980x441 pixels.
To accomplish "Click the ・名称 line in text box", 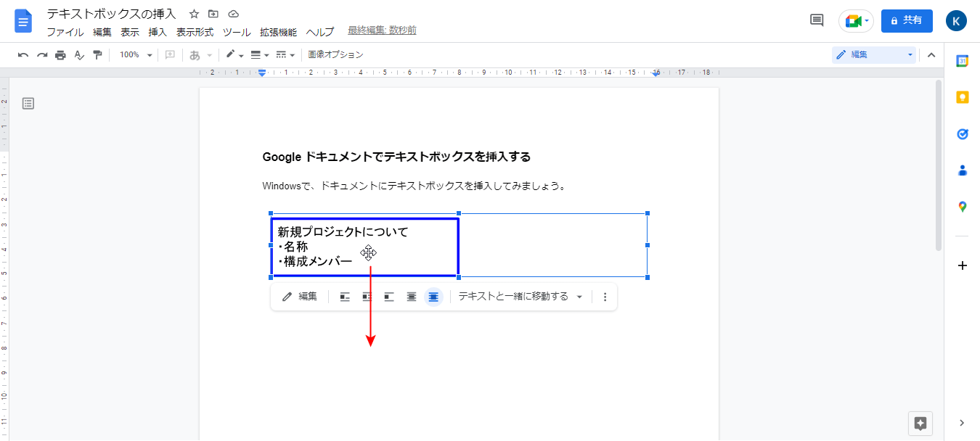I will click(293, 247).
